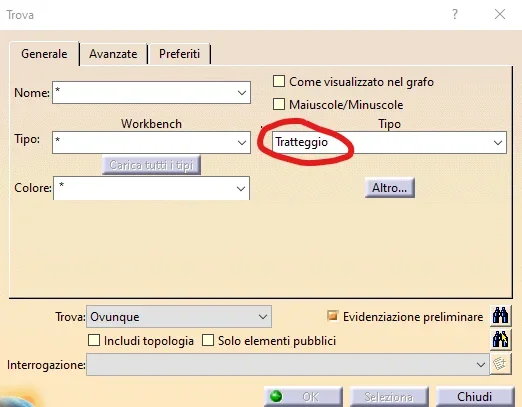
Task: Click the help question mark icon
Action: coord(455,14)
